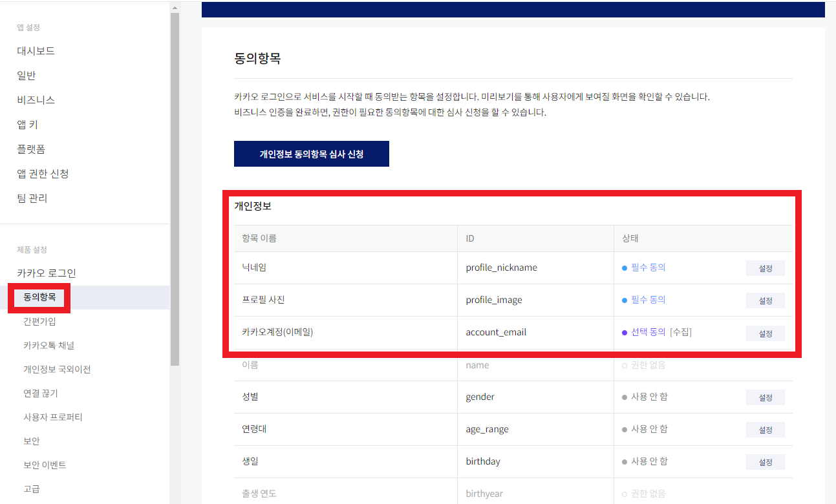Click 개인정보 동의항목 심사 신청 button
Image resolution: width=836 pixels, height=504 pixels.
pos(312,154)
